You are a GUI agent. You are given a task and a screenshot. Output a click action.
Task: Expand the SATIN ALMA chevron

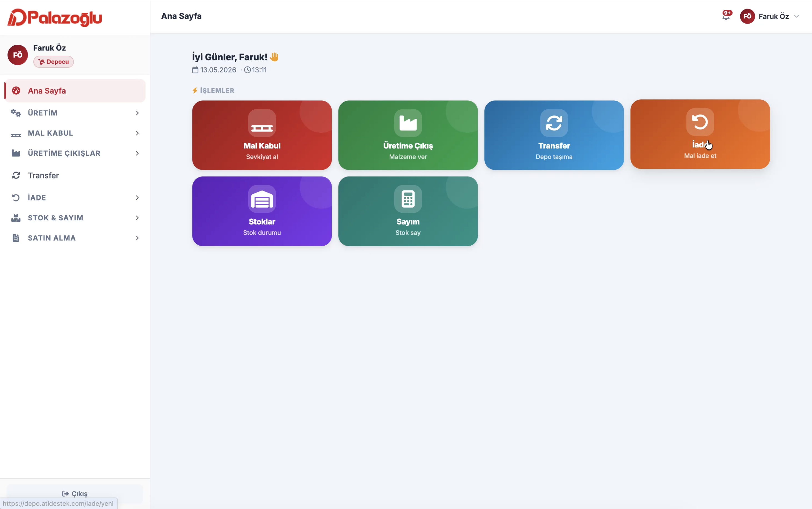tap(137, 238)
